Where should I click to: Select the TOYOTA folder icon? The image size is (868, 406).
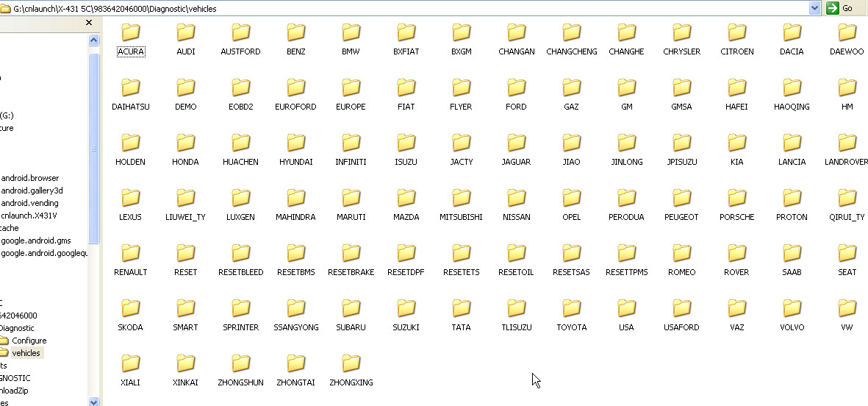[x=571, y=308]
